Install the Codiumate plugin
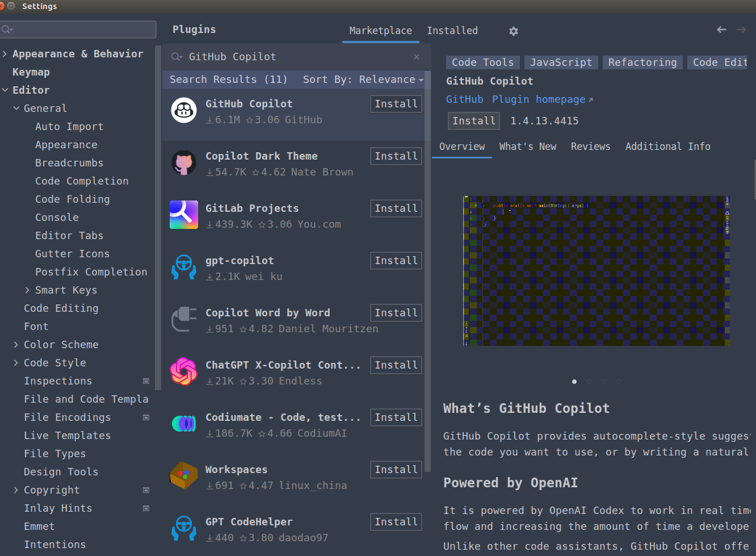The image size is (756, 556). click(x=396, y=417)
